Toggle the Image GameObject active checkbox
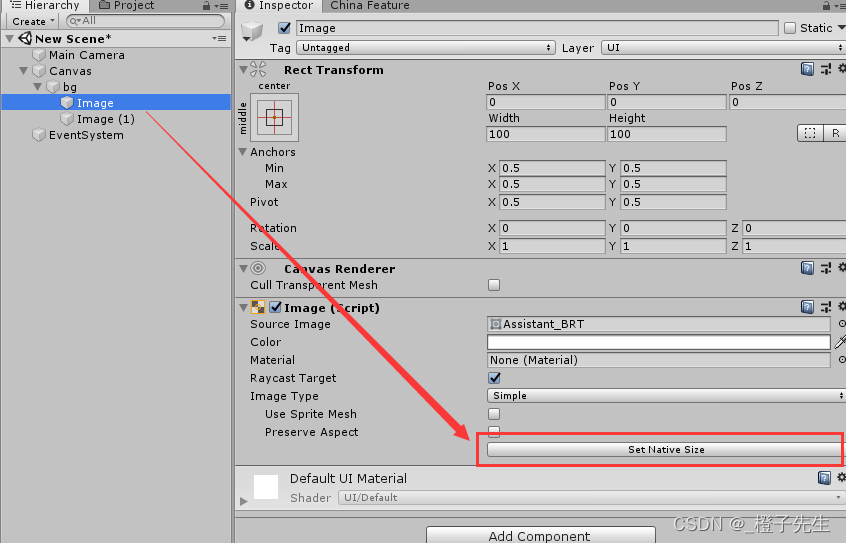Screen dimensions: 846x543 (x=284, y=28)
